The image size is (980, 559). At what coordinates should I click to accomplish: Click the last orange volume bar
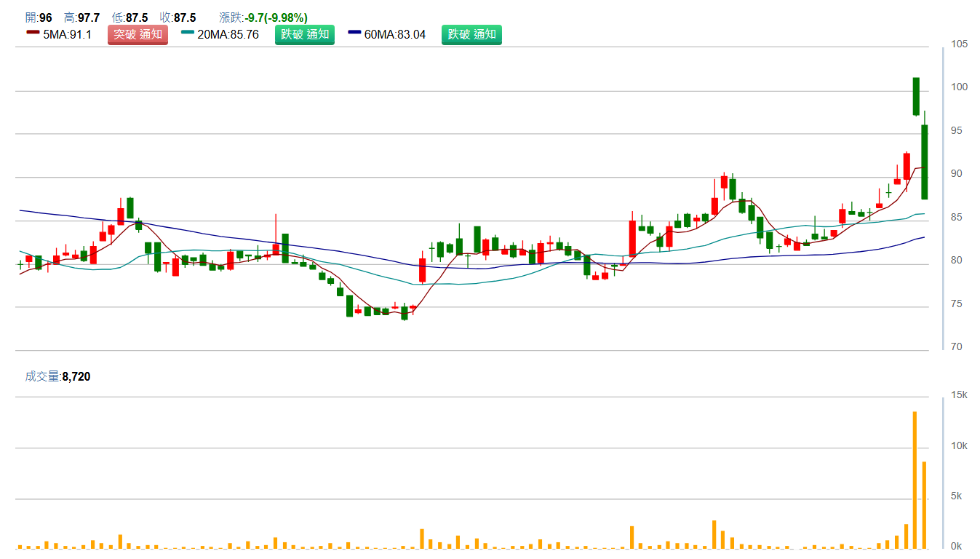click(x=925, y=504)
